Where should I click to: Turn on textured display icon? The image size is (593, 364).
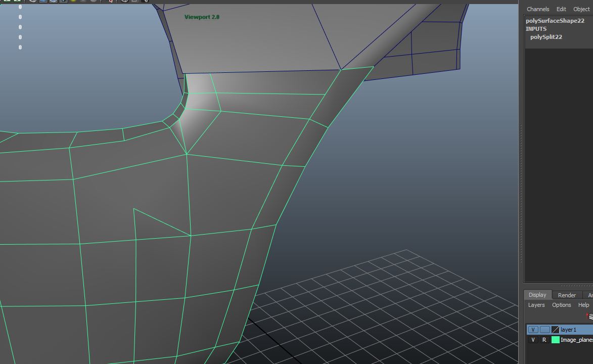(63, 1)
